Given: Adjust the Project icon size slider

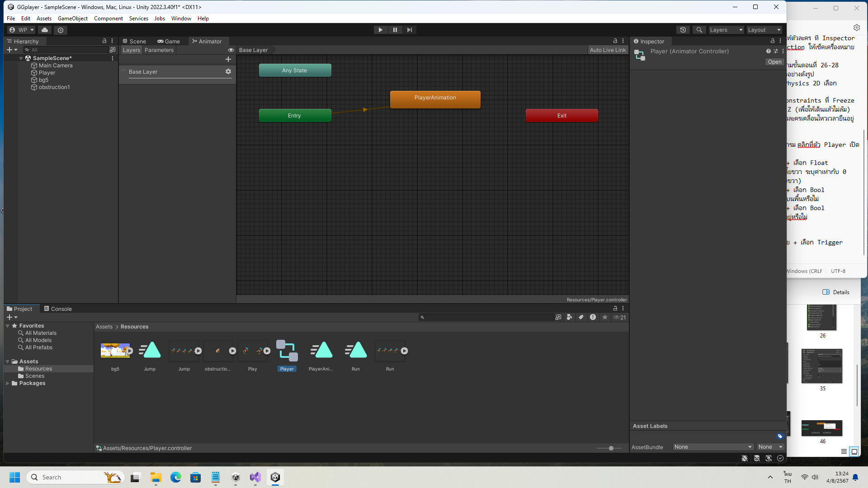Looking at the screenshot, I should pyautogui.click(x=611, y=448).
